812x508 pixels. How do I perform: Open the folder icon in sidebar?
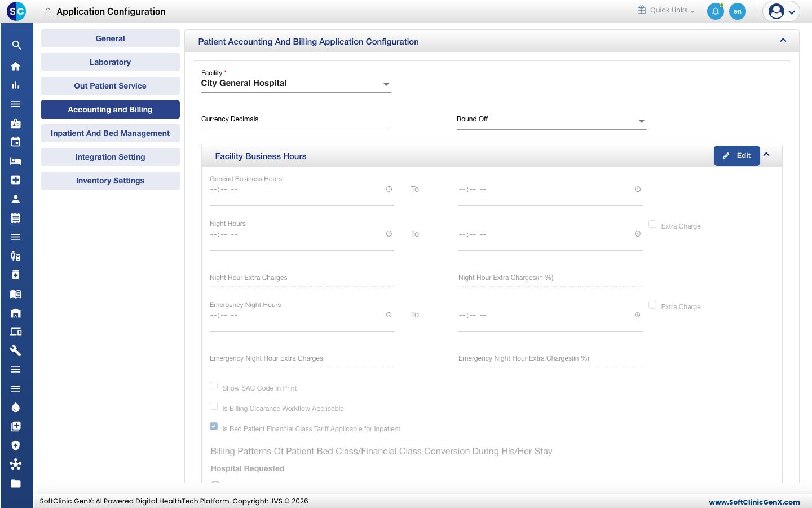tap(16, 483)
